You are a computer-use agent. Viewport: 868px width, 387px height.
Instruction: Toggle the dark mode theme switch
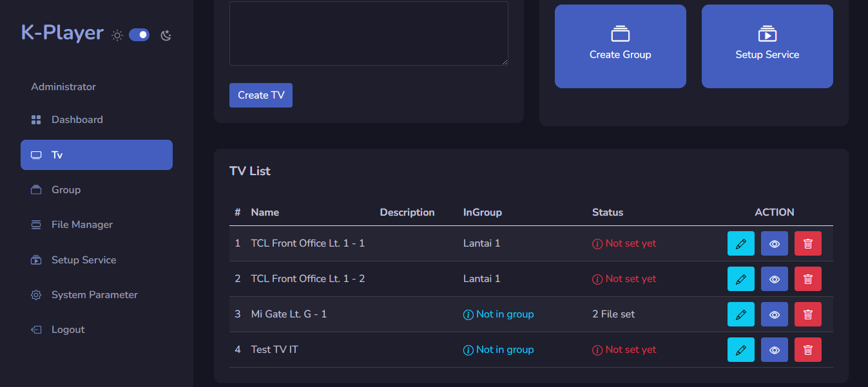pyautogui.click(x=139, y=35)
